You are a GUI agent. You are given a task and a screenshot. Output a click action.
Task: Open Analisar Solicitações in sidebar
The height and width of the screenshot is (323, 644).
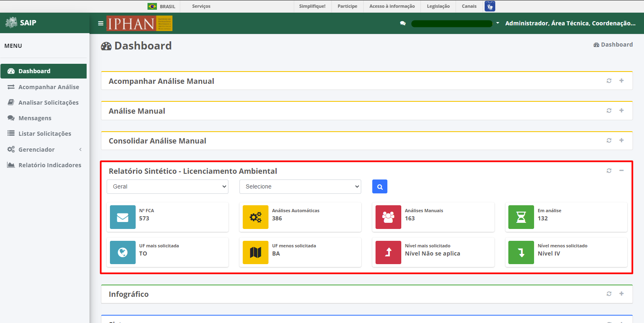pyautogui.click(x=43, y=103)
